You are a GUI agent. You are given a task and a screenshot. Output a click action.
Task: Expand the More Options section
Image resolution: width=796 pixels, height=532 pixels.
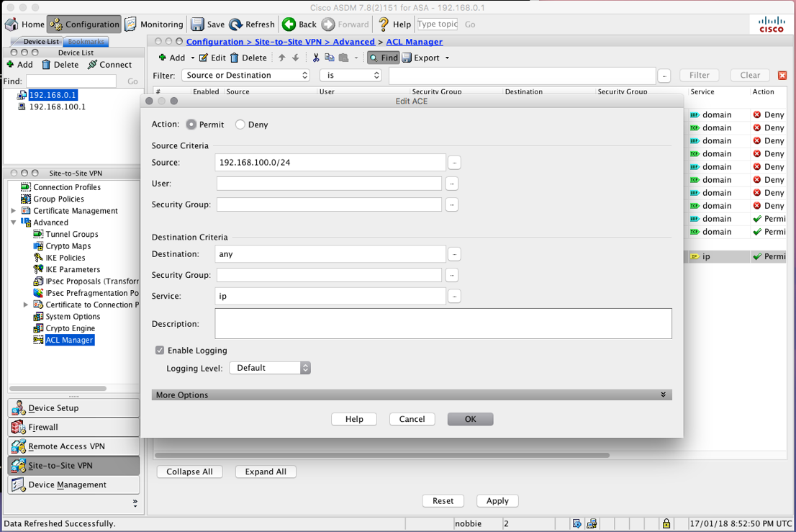(x=412, y=395)
